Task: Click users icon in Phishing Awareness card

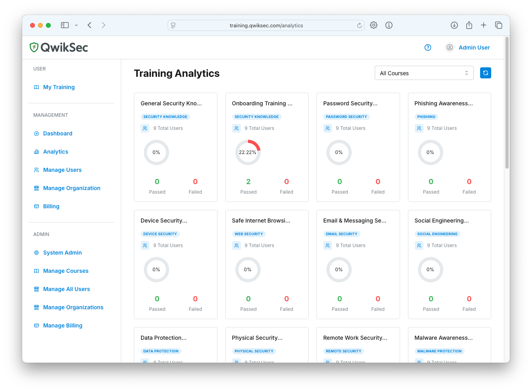Action: [419, 128]
